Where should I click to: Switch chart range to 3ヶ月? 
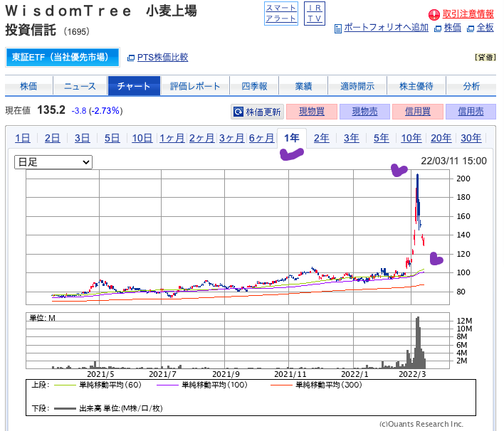click(232, 138)
